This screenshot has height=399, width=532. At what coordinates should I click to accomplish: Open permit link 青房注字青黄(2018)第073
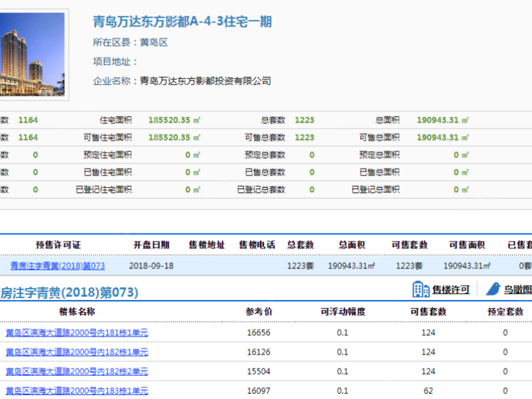(58, 266)
